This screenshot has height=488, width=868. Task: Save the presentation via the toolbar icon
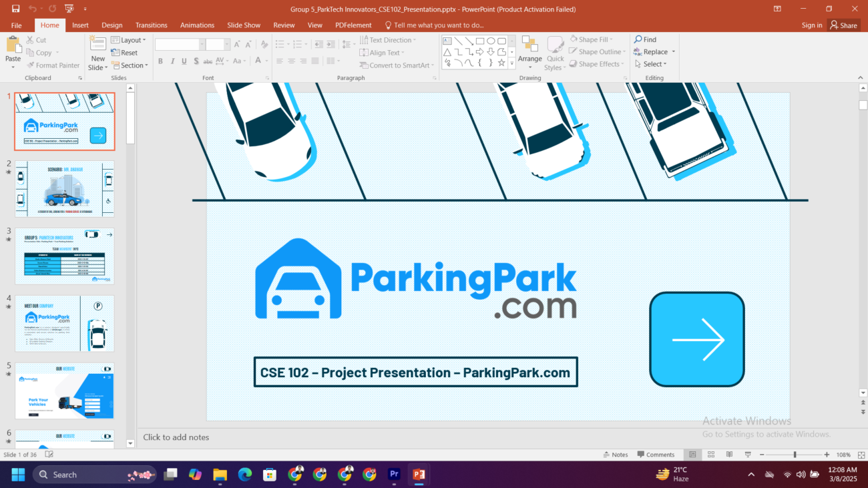pyautogui.click(x=15, y=9)
